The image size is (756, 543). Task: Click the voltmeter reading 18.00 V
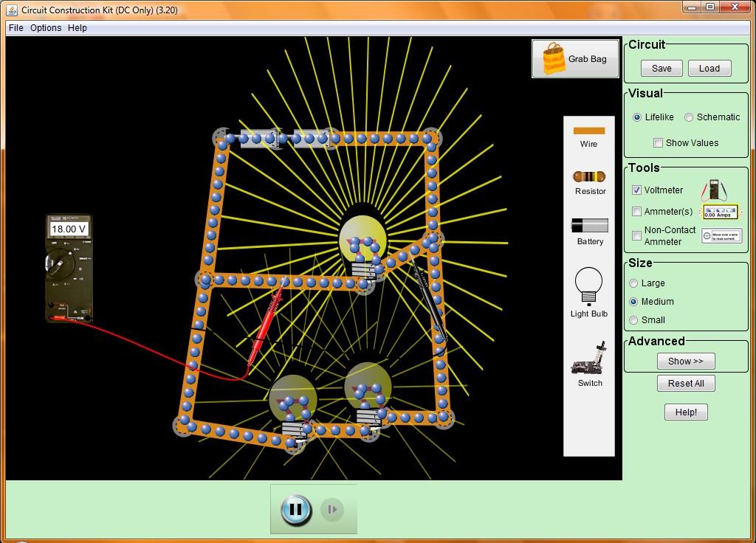(69, 229)
